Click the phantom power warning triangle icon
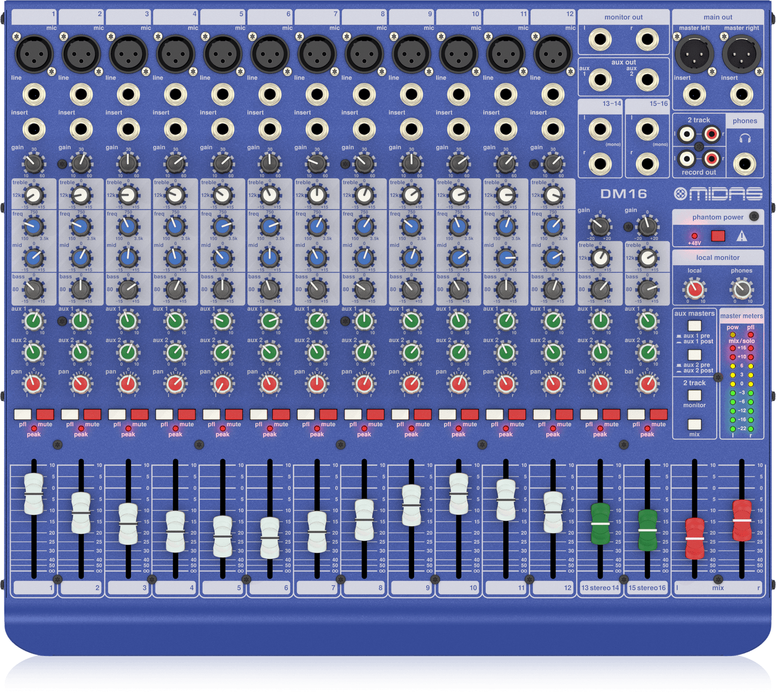 point(742,236)
